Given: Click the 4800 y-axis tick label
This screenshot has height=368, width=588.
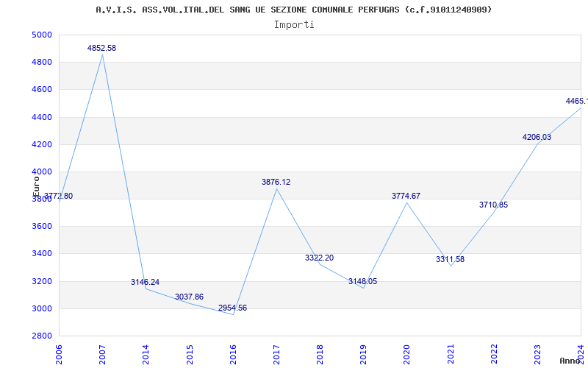Looking at the screenshot, I should point(42,63).
